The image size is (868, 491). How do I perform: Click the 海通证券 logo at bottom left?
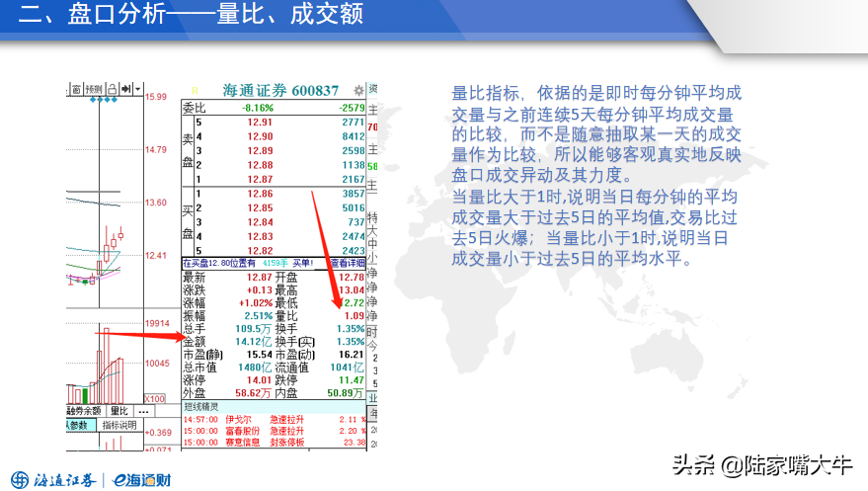coord(53,480)
